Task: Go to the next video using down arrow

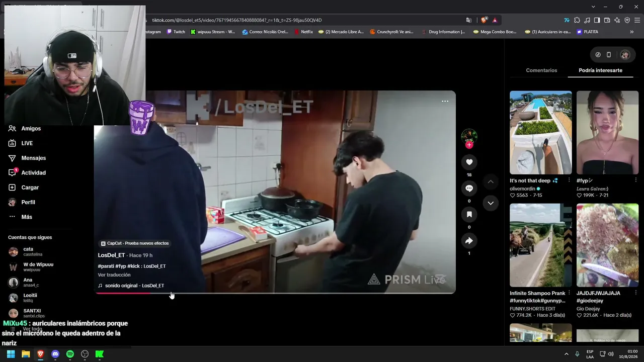Action: 491,203
